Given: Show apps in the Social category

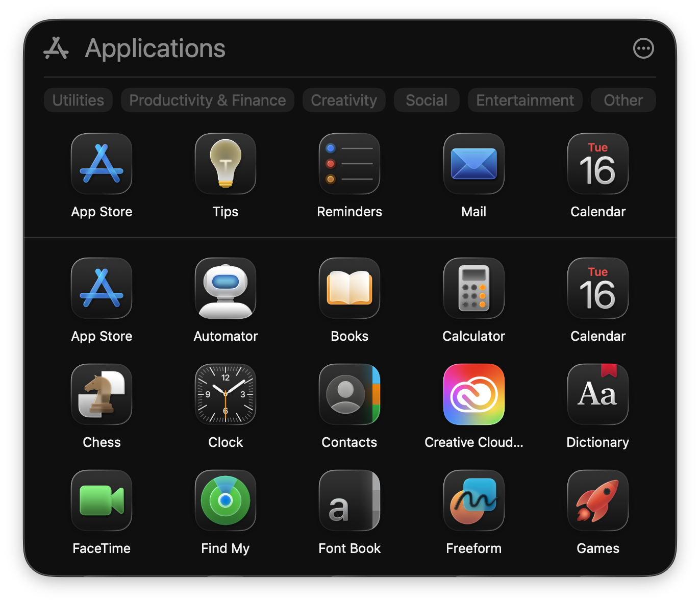Looking at the screenshot, I should [427, 100].
